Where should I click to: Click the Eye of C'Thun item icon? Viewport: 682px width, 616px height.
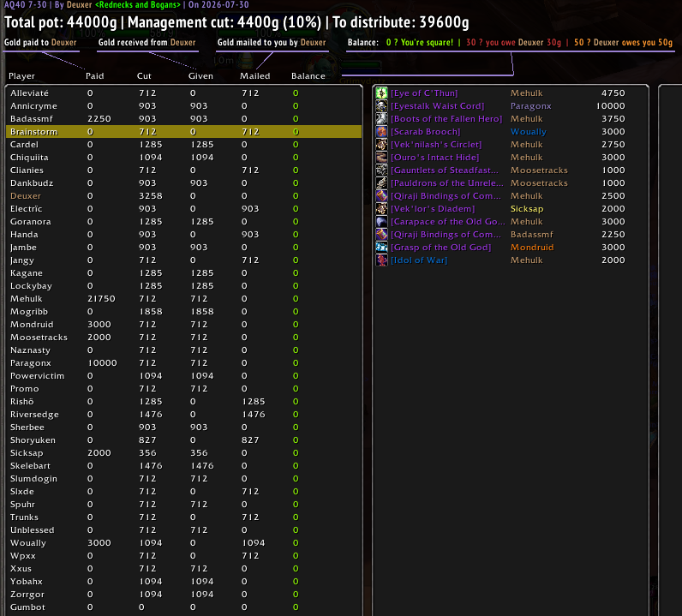[381, 93]
